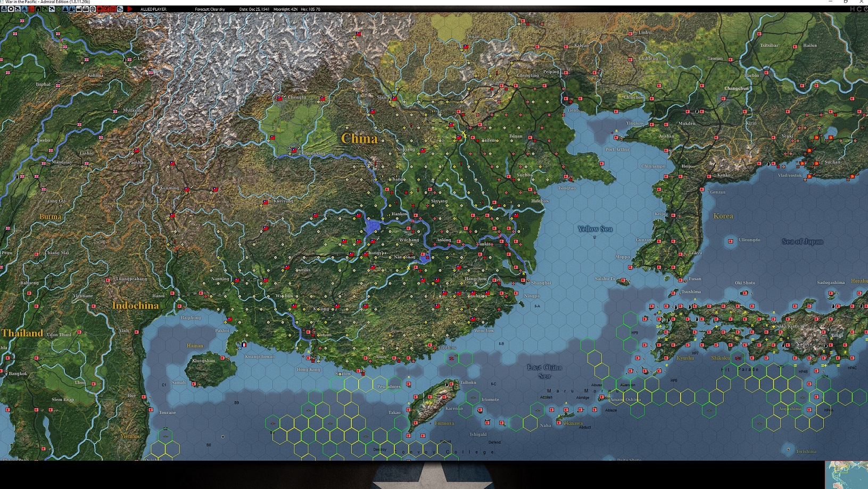
Task: Click the minimap thumbnail in the corner
Action: pos(846,475)
